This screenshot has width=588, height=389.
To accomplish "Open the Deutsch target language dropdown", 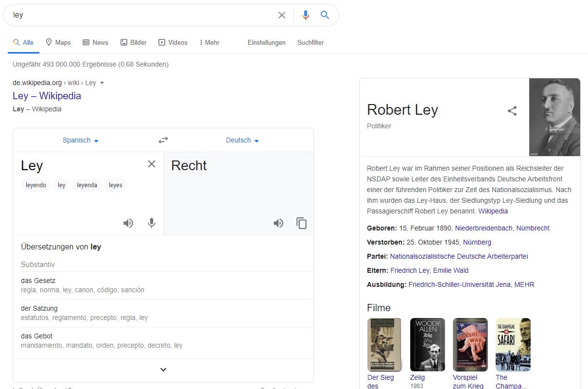I will tap(242, 140).
